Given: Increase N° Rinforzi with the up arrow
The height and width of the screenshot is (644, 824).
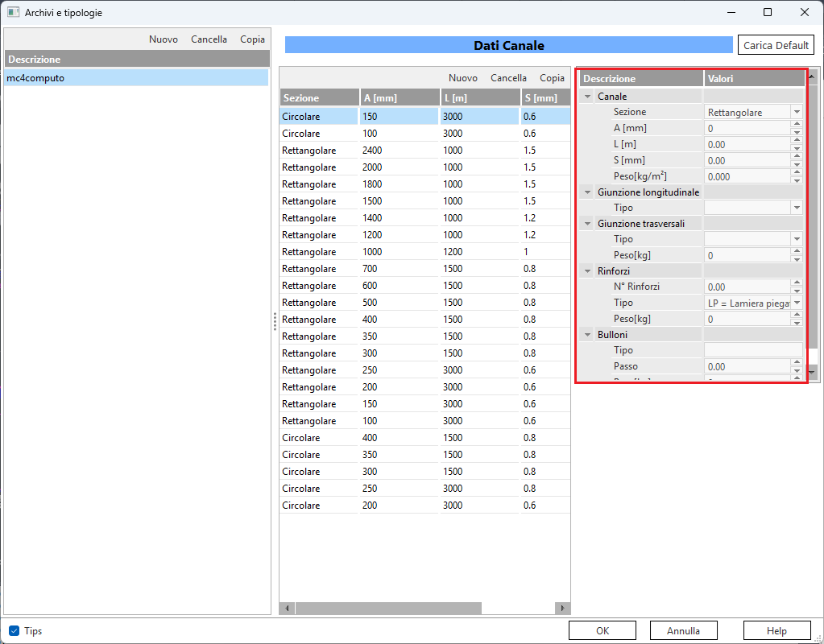Looking at the screenshot, I should (x=797, y=283).
